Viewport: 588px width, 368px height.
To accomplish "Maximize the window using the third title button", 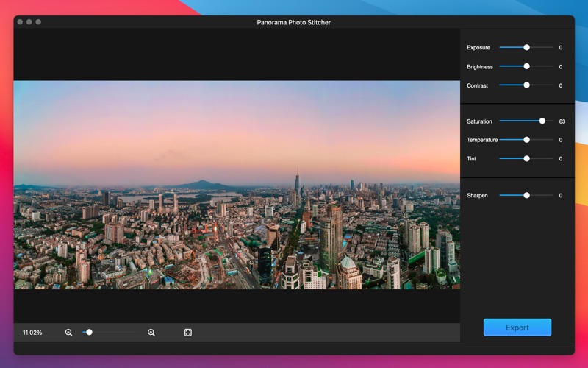I will pos(38,22).
